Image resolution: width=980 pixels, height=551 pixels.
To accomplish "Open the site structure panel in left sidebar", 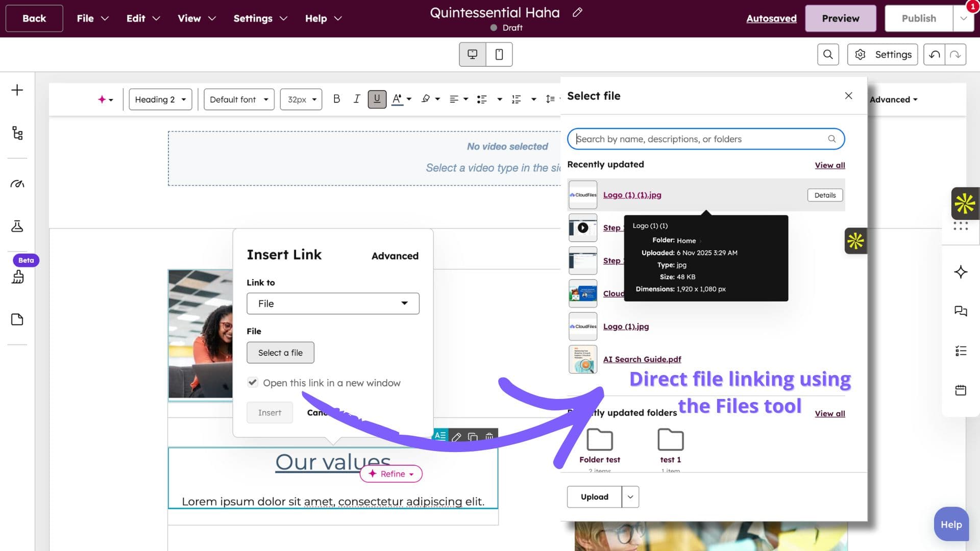I will (17, 133).
